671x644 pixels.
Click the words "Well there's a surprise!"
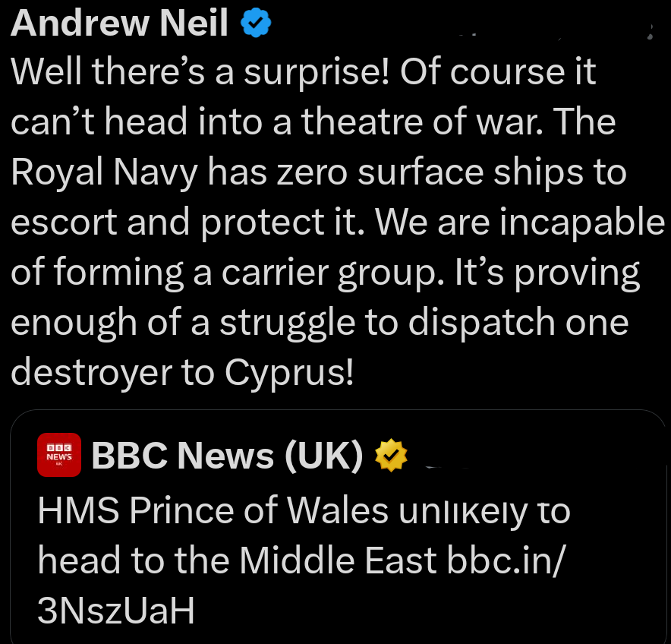pyautogui.click(x=199, y=73)
